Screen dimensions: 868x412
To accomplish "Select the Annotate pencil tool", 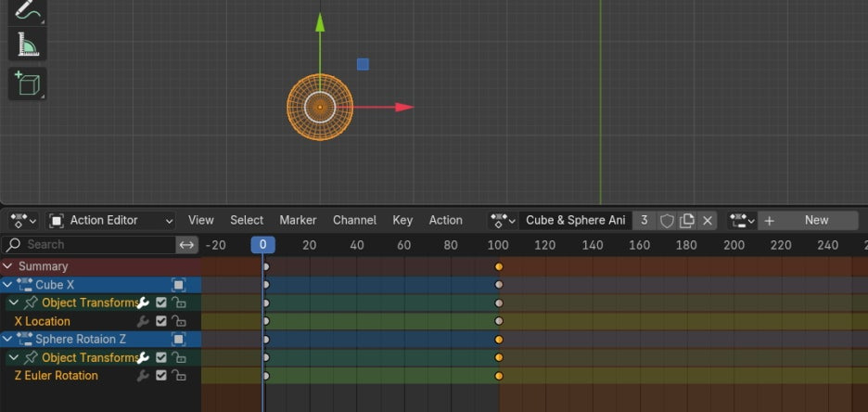I will pos(27,10).
